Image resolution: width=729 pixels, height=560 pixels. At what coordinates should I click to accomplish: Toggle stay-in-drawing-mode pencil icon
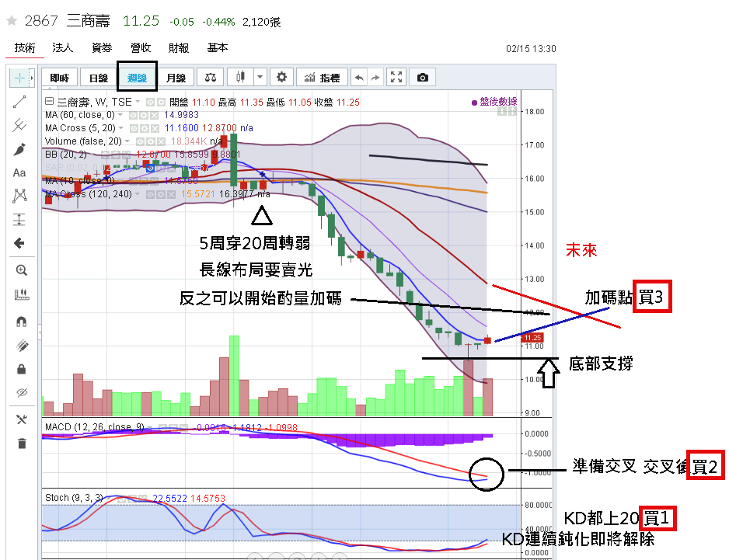click(x=22, y=346)
